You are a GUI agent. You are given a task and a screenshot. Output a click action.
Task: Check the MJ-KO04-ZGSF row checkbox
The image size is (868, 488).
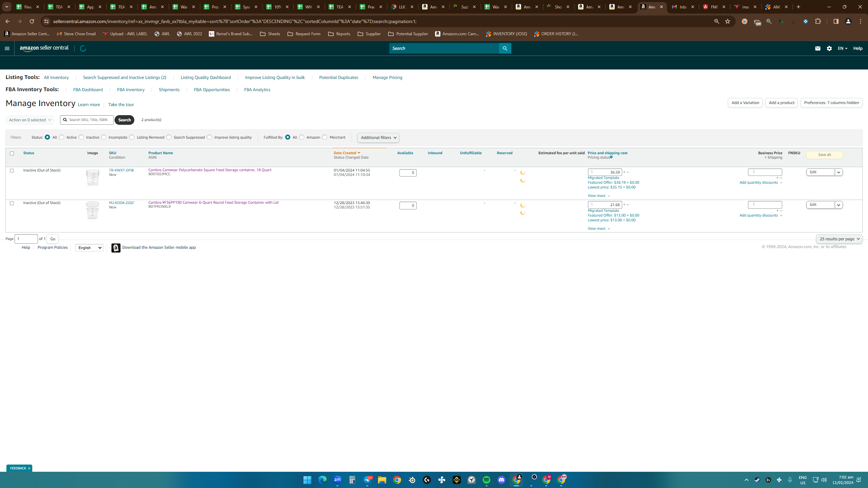(x=12, y=203)
